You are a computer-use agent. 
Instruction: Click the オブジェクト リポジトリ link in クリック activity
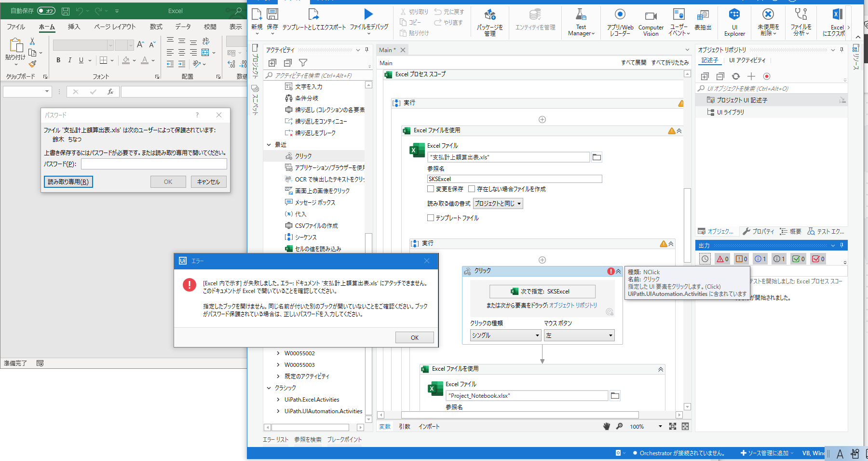[573, 306]
